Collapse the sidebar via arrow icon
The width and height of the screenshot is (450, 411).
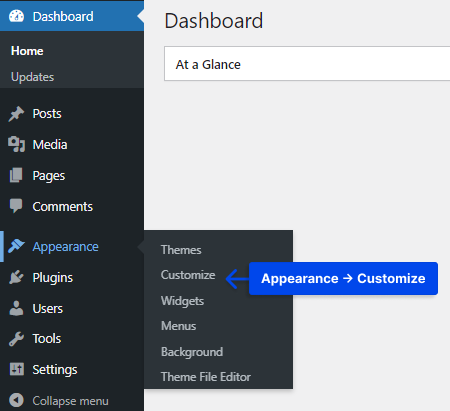coord(16,400)
